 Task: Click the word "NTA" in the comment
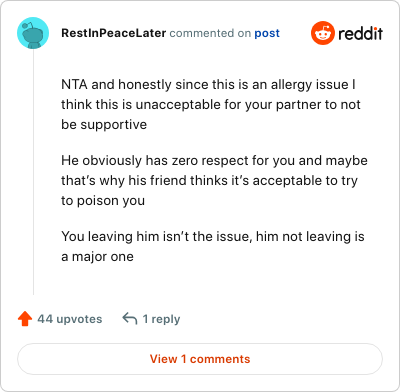74,85
